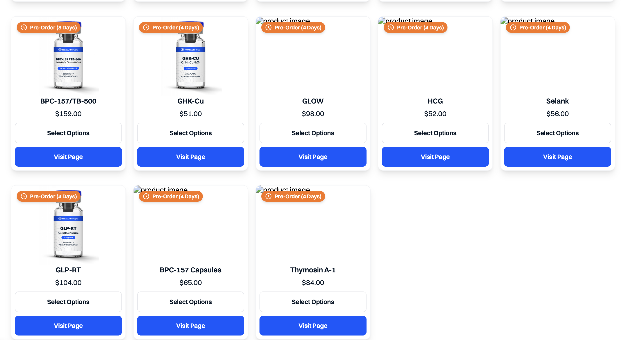The image size is (644, 340).
Task: Click the GLP-RT product name
Action: pos(68,270)
